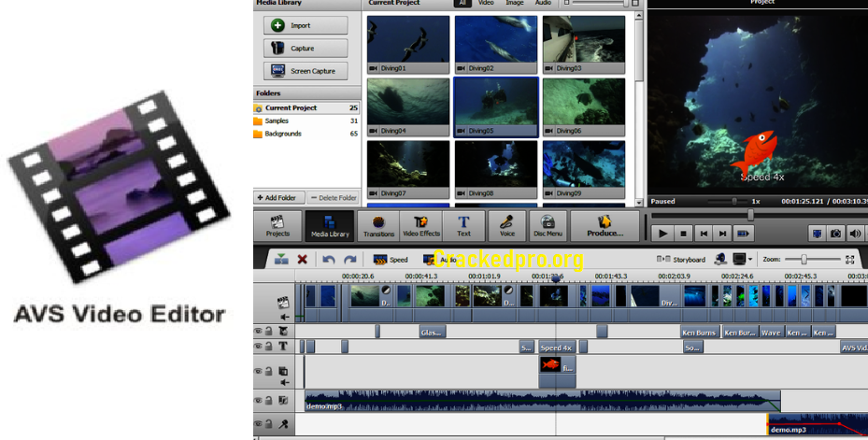Select the Diving09 thumbnail

tap(583, 169)
